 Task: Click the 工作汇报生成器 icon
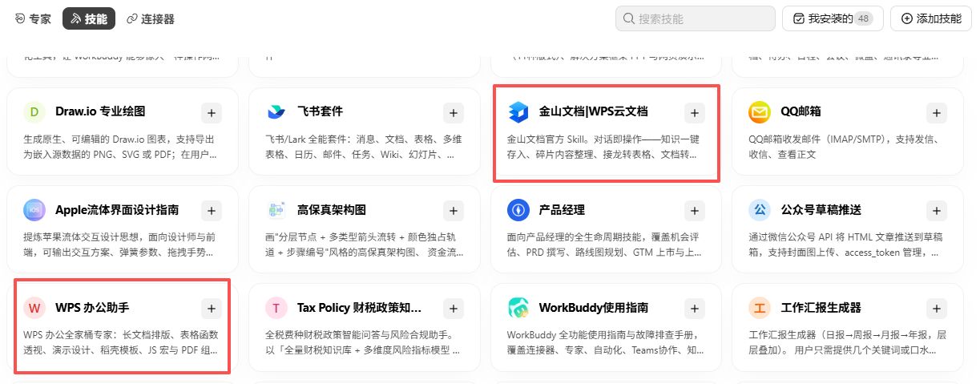pos(760,307)
